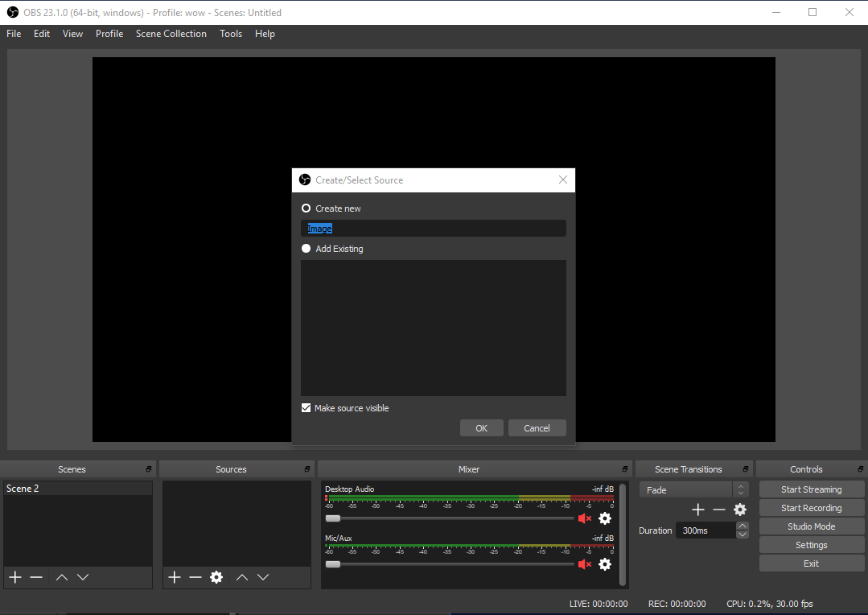
Task: Open the Tools menu
Action: pos(231,34)
